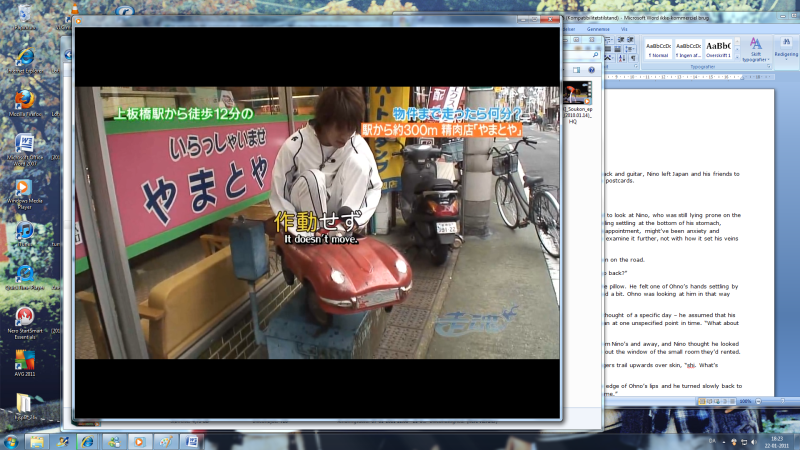The width and height of the screenshot is (800, 450).
Task: Open Windows Explorer from taskbar
Action: 36,442
